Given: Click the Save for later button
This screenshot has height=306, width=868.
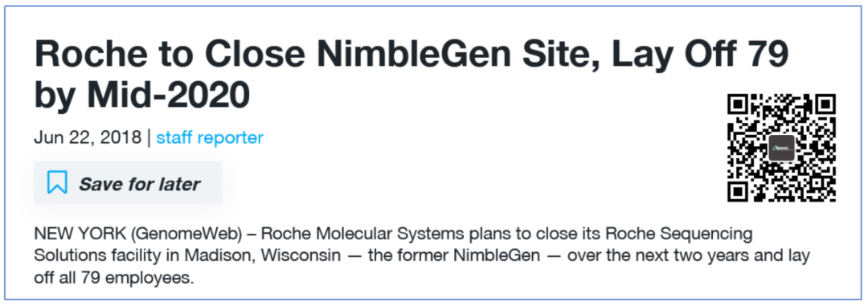Looking at the screenshot, I should click(x=128, y=182).
